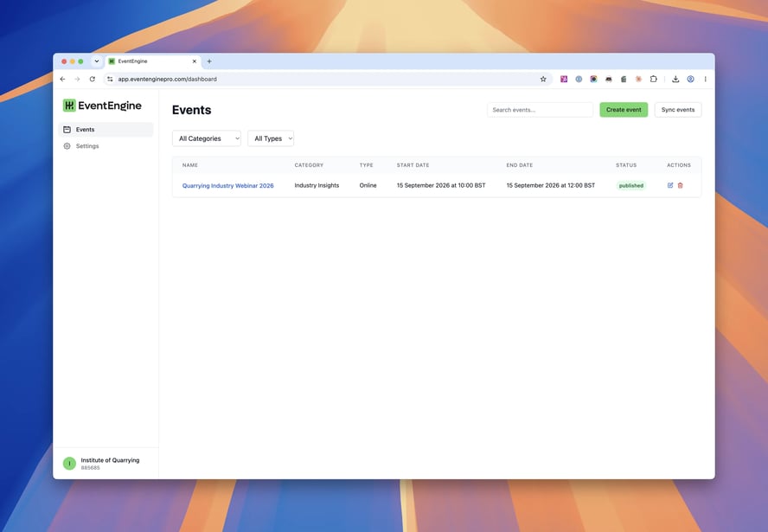Viewport: 768px width, 532px height.
Task: Click the TYPE column header
Action: pos(367,165)
